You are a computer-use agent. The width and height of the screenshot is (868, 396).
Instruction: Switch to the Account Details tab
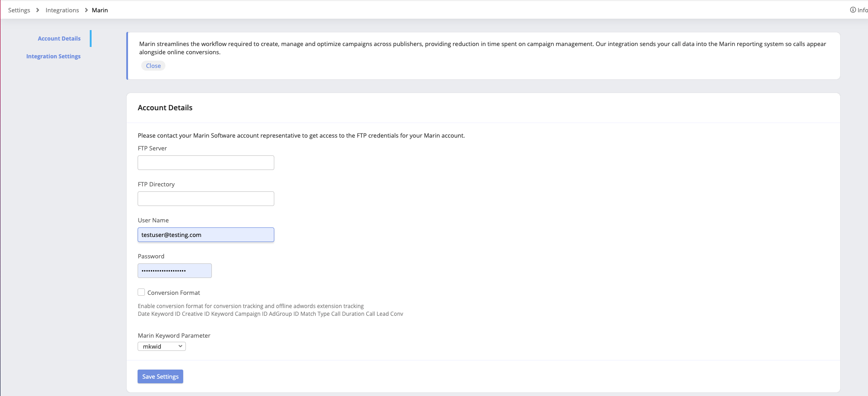point(59,39)
